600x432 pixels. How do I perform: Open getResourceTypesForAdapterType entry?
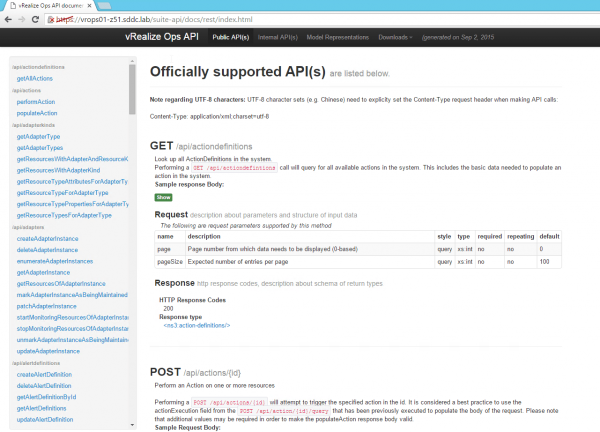(x=64, y=215)
